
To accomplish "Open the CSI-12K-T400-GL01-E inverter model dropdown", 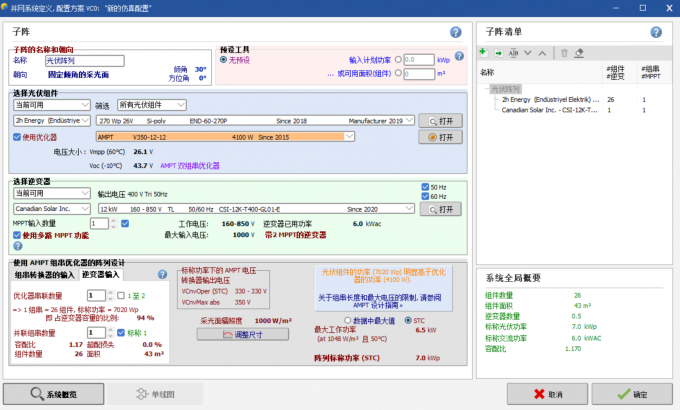I will pyautogui.click(x=256, y=209).
